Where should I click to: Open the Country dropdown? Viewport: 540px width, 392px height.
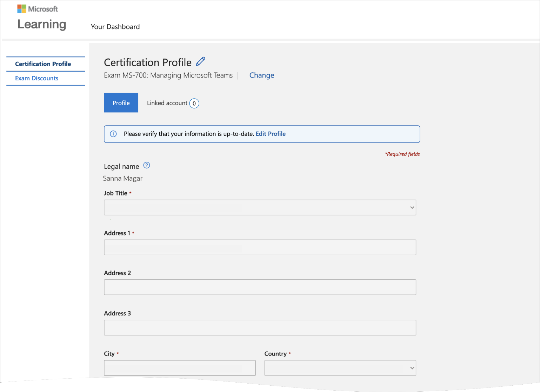340,368
